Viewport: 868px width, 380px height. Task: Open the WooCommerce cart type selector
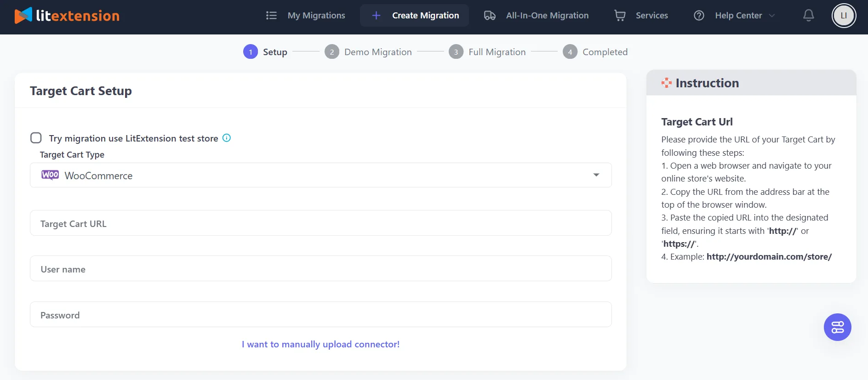coord(321,175)
